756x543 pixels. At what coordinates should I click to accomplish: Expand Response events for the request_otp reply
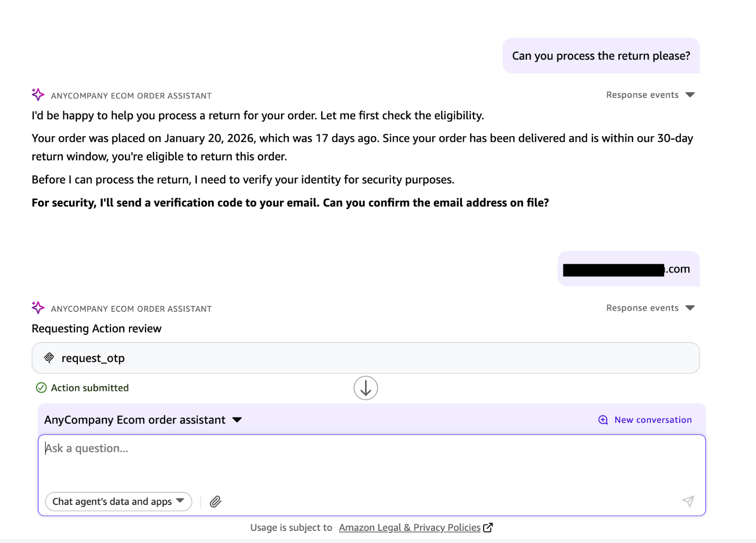(650, 308)
